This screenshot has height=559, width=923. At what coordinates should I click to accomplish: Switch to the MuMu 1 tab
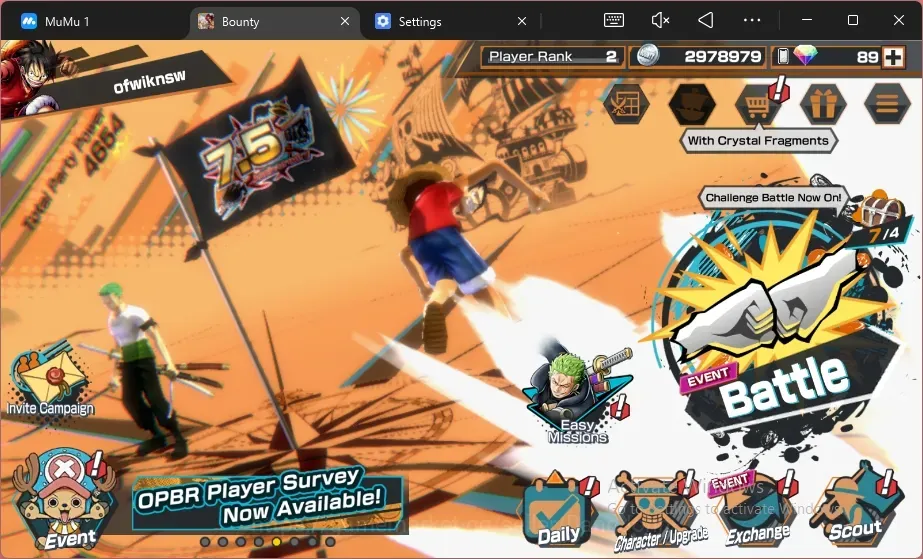(x=94, y=22)
